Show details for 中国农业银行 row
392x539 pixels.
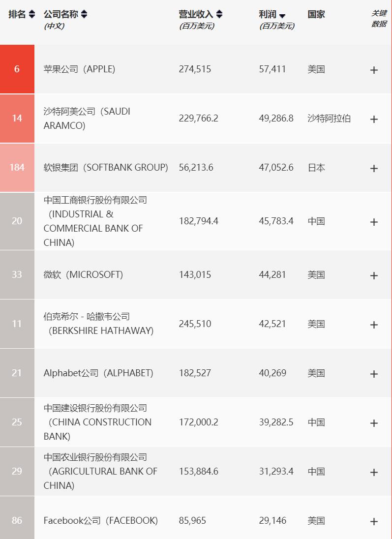374,471
